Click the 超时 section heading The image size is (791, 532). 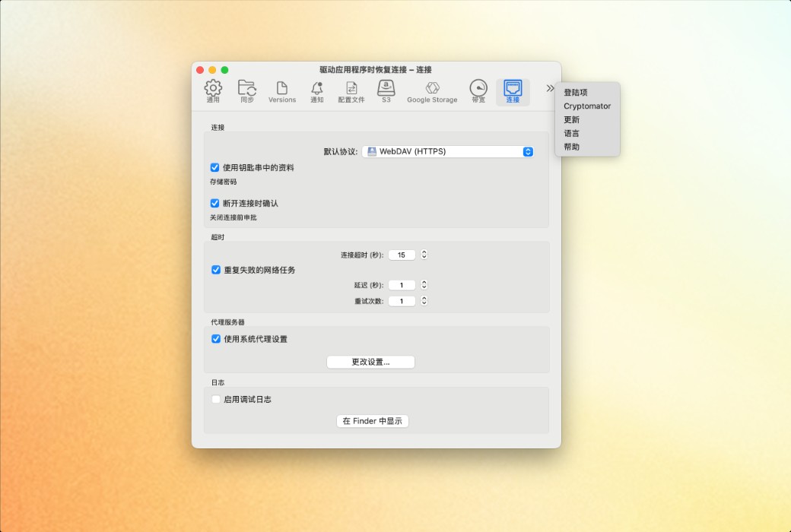coord(218,237)
